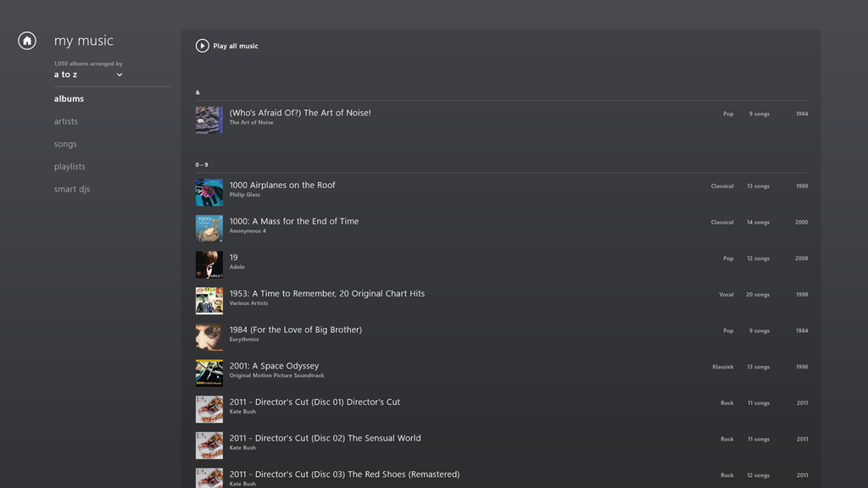Select the Adele 19 album cover thumbnail

209,264
